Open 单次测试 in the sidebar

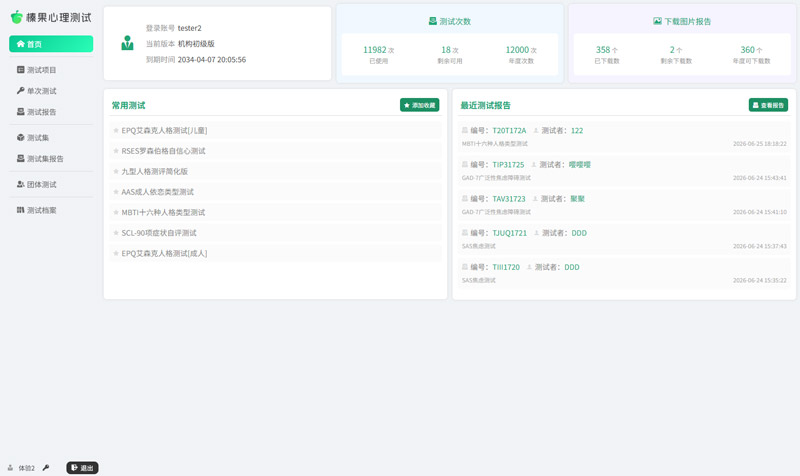51,91
